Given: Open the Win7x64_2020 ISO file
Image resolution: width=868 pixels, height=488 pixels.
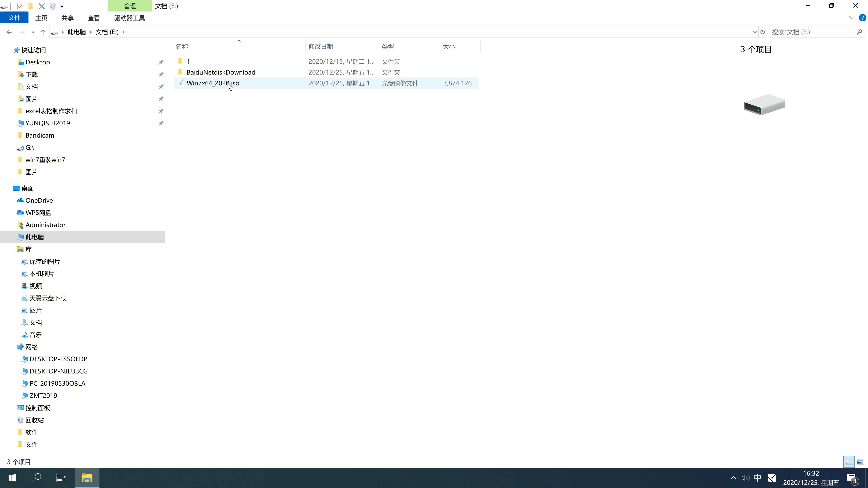Looking at the screenshot, I should click(213, 83).
